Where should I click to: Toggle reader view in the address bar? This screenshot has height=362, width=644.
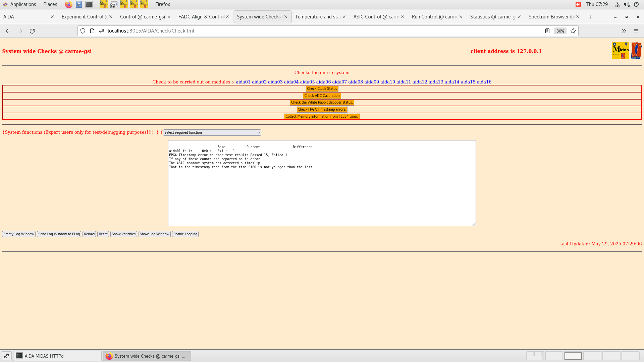(547, 31)
